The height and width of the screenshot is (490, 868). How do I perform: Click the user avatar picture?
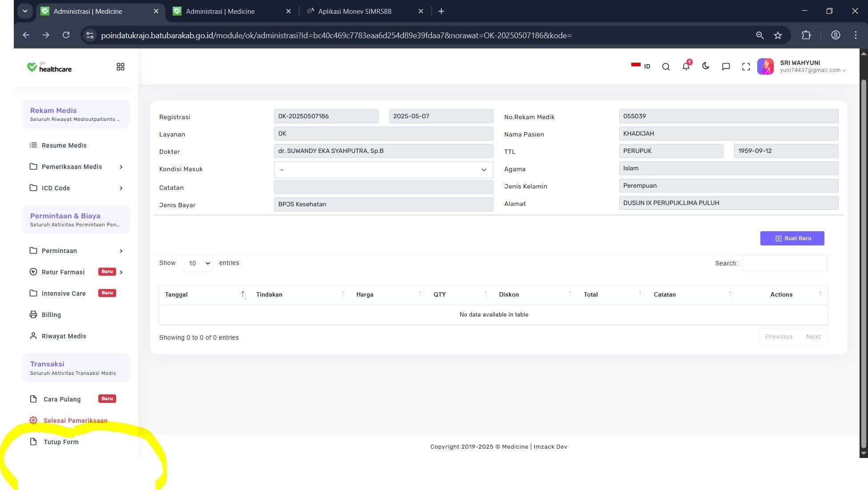pos(765,67)
